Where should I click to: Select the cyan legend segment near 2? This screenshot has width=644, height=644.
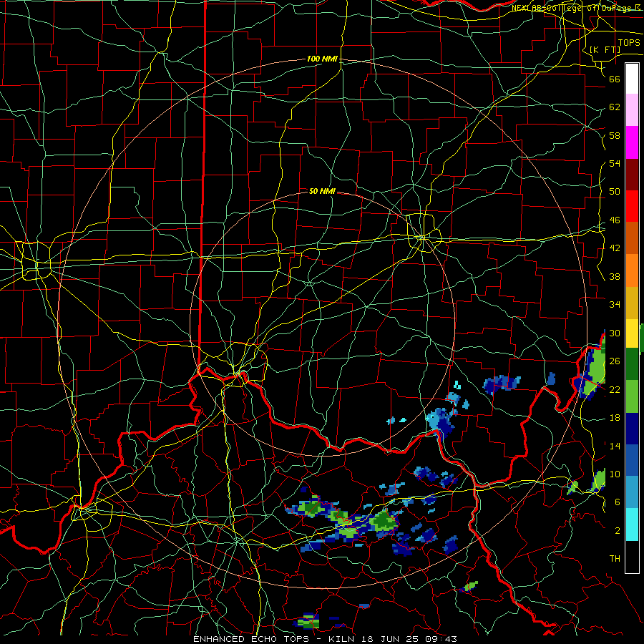coord(632,525)
